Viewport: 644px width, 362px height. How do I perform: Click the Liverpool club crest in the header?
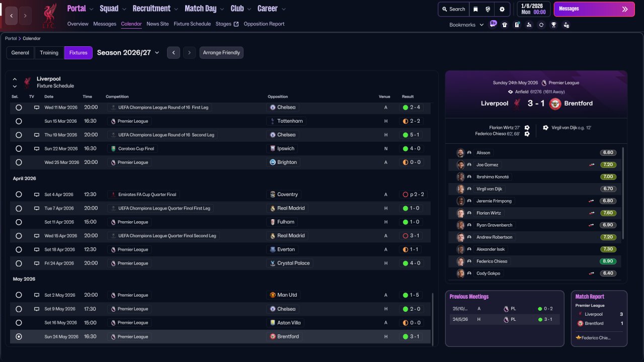49,15
